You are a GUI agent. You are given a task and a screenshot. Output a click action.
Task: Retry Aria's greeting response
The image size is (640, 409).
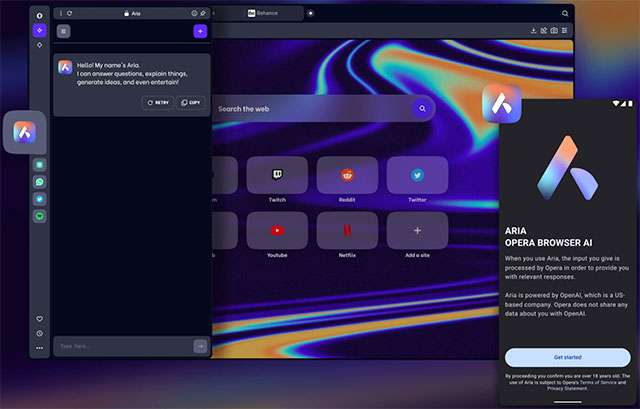(158, 102)
